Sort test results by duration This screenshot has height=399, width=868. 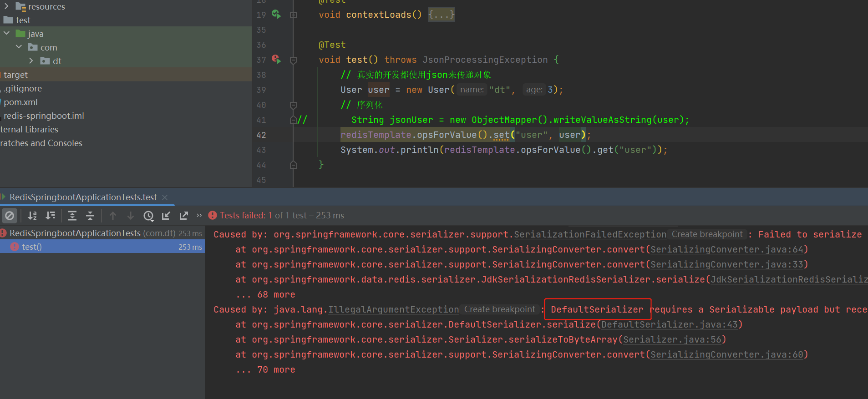point(51,216)
